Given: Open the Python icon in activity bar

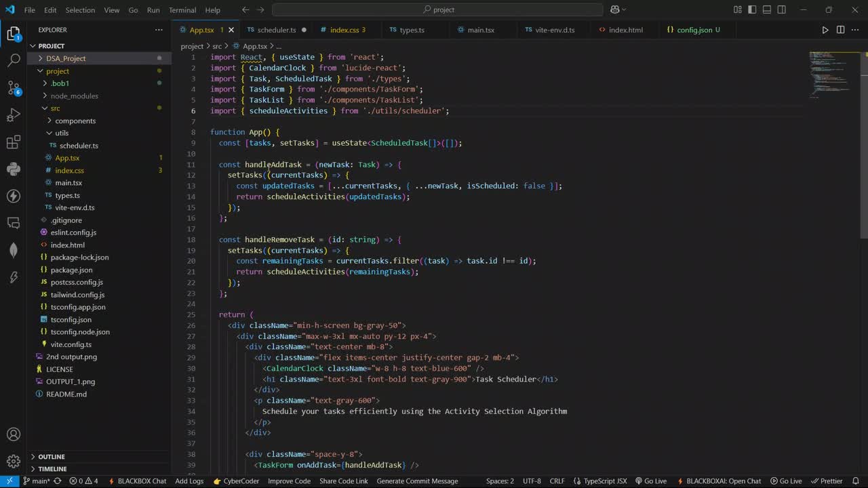Looking at the screenshot, I should tap(14, 169).
